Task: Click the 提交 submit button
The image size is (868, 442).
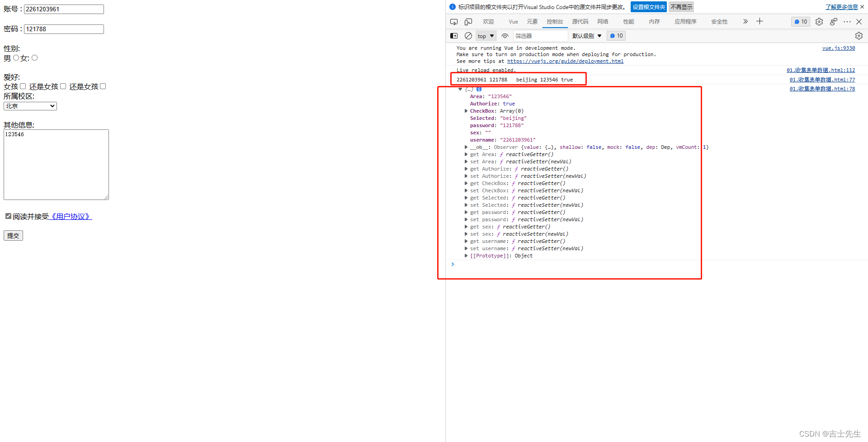Action: click(13, 236)
